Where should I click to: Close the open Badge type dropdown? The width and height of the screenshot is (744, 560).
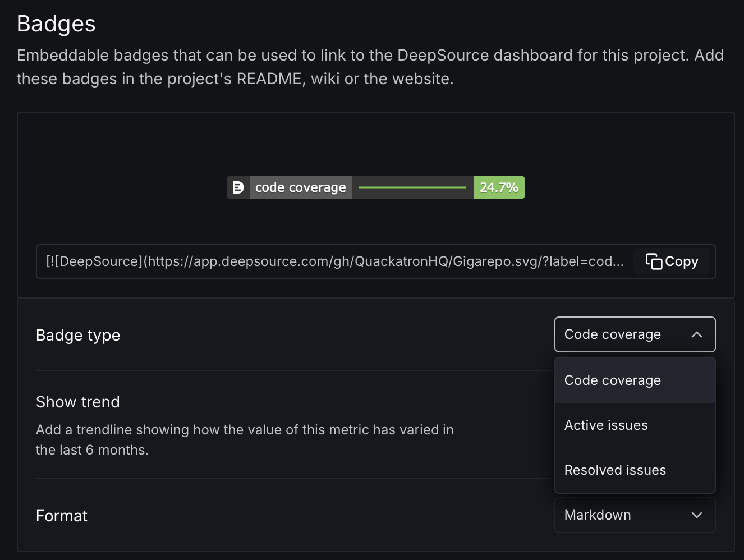click(x=634, y=334)
